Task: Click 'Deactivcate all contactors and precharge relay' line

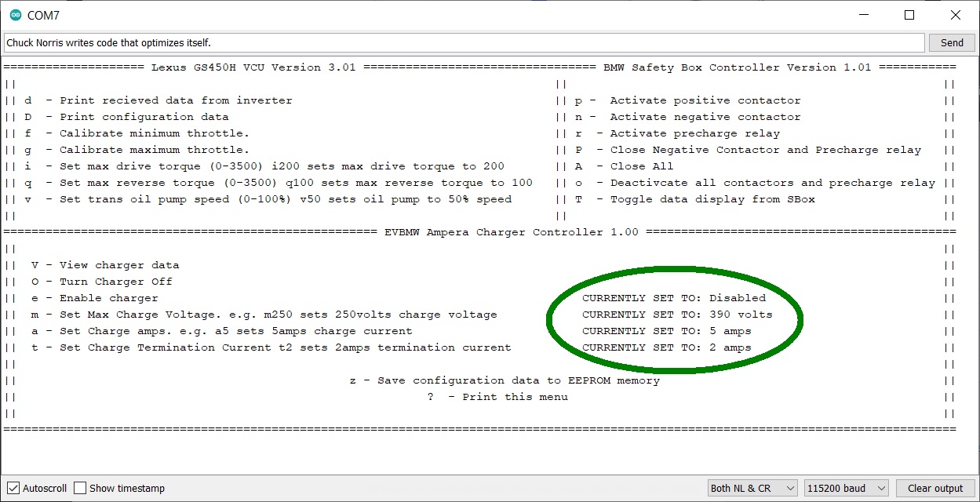Action: click(x=756, y=183)
